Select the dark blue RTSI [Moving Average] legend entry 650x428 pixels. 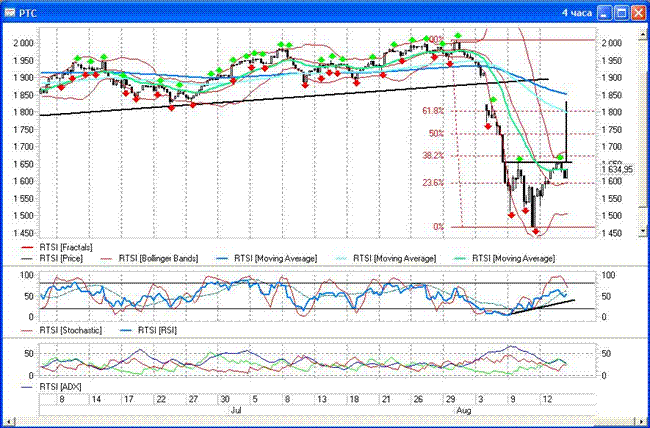click(x=267, y=258)
